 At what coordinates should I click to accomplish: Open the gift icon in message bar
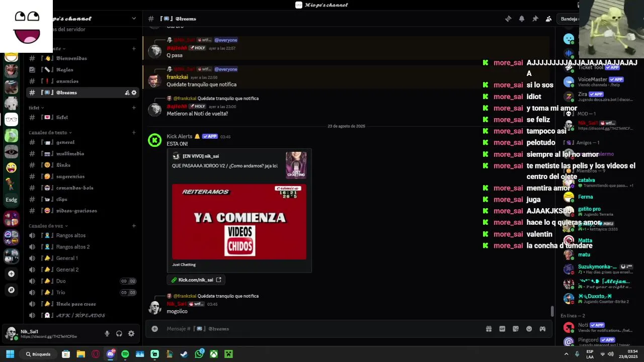tap(489, 329)
